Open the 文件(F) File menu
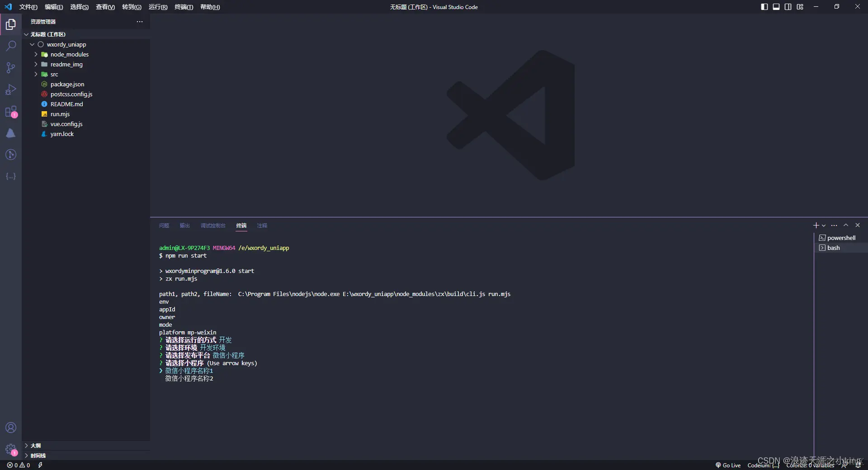 tap(28, 7)
